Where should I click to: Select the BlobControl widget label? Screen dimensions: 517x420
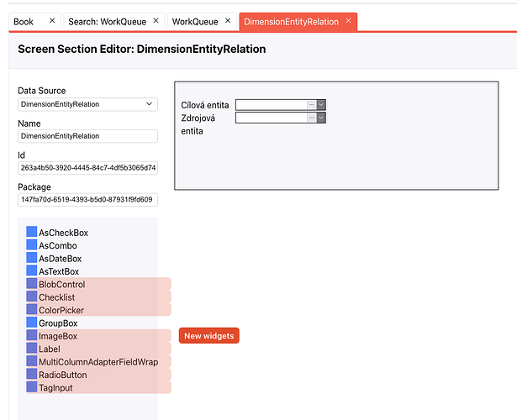pyautogui.click(x=62, y=284)
